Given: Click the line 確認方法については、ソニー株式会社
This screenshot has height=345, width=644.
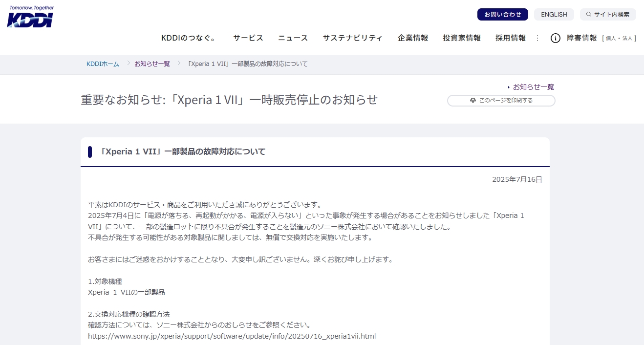Looking at the screenshot, I should point(199,325).
